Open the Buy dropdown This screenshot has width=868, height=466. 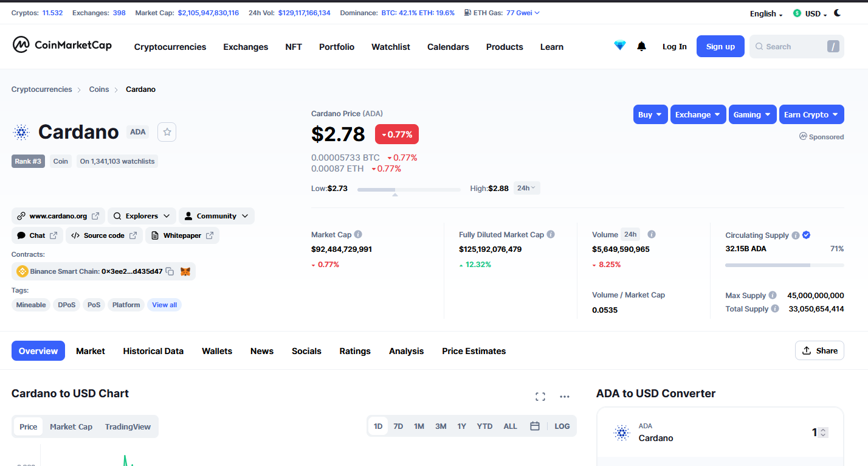[650, 114]
